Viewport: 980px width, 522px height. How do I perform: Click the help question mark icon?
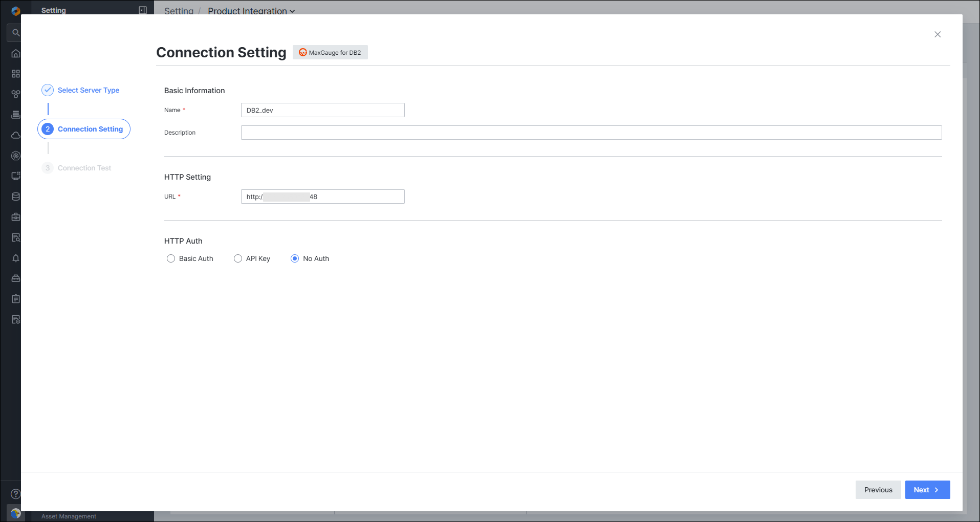pyautogui.click(x=16, y=494)
